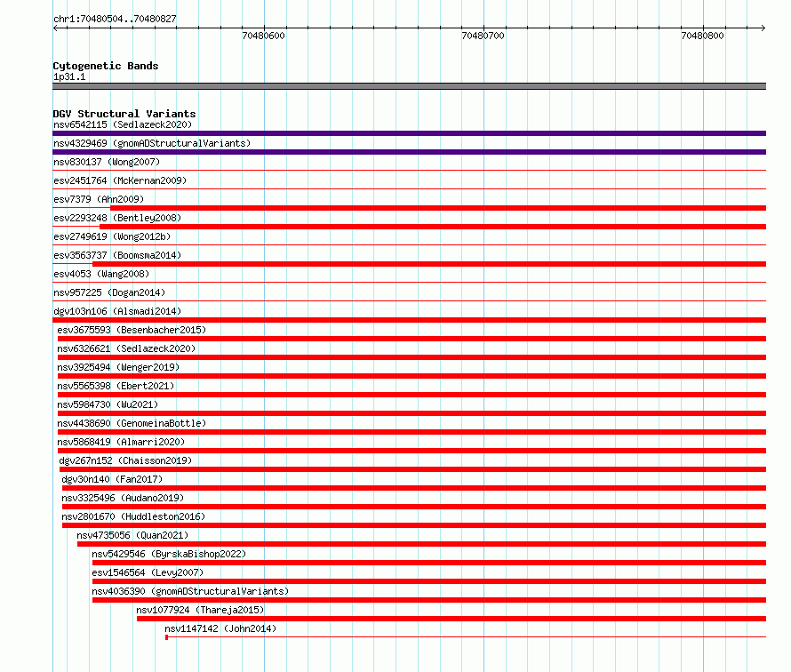Click the red bar under dgv267n152
This screenshot has width=791, height=672.
412,469
